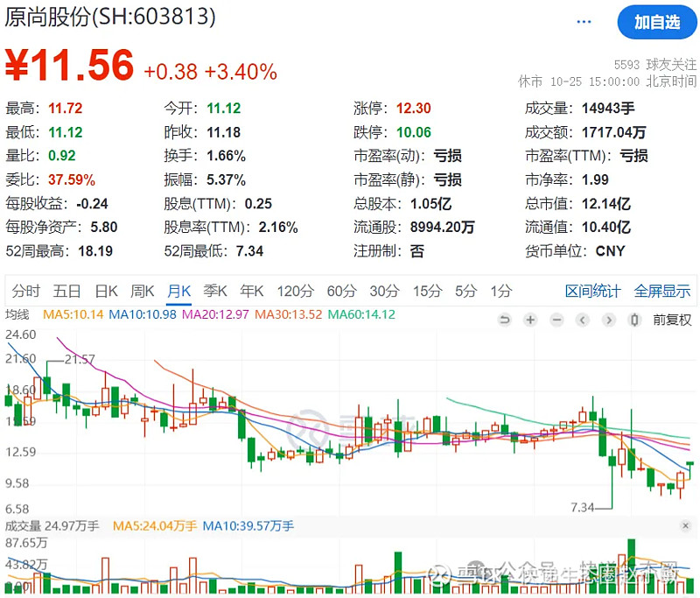Click the stock title 原尚股份(SH:603813)

(110, 17)
